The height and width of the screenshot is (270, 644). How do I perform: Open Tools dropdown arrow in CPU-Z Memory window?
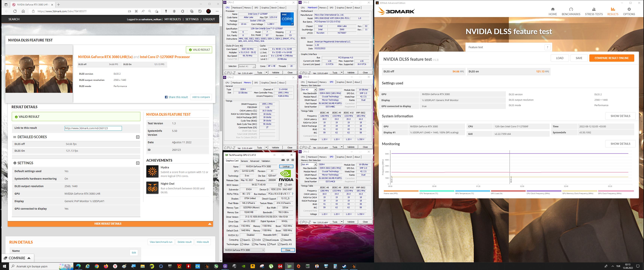pos(266,148)
